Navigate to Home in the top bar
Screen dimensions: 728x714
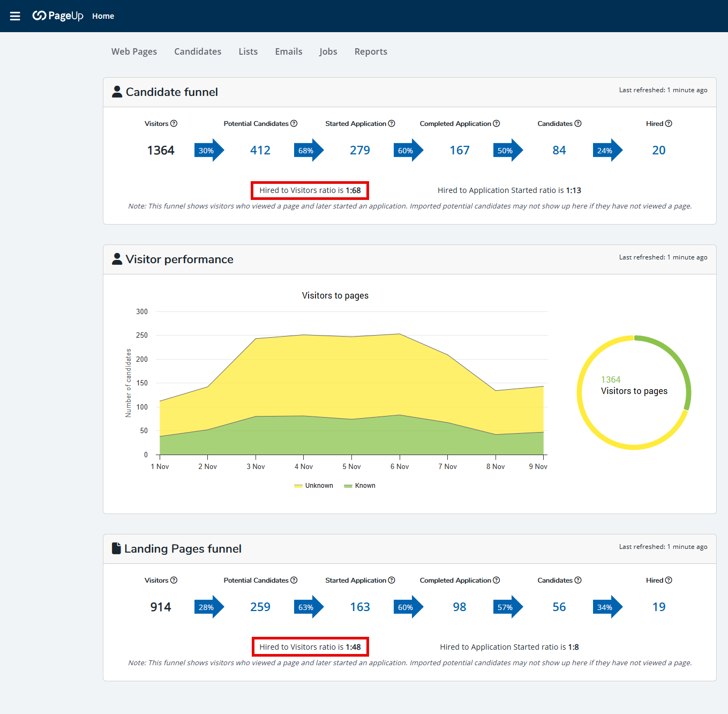click(x=103, y=16)
